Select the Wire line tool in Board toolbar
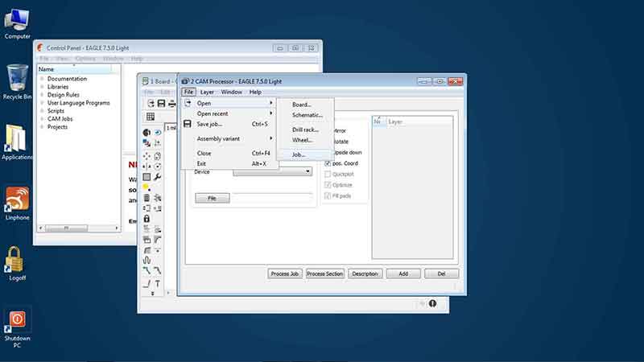Image resolution: width=644 pixels, height=362 pixels. point(147,284)
